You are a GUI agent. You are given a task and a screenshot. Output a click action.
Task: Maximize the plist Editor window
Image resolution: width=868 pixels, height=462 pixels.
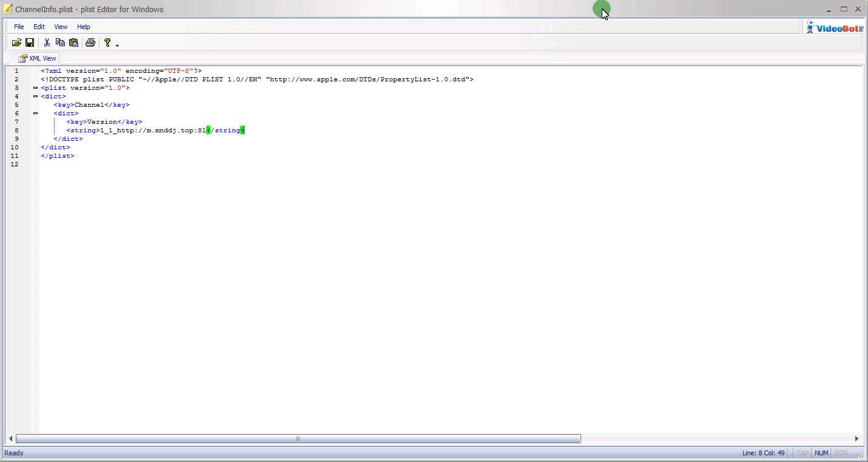coord(844,9)
